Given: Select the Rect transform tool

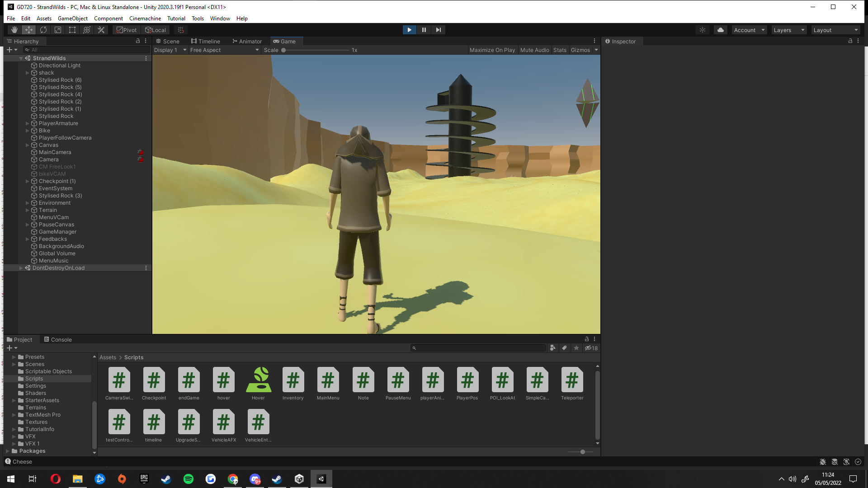Looking at the screenshot, I should pos(72,30).
